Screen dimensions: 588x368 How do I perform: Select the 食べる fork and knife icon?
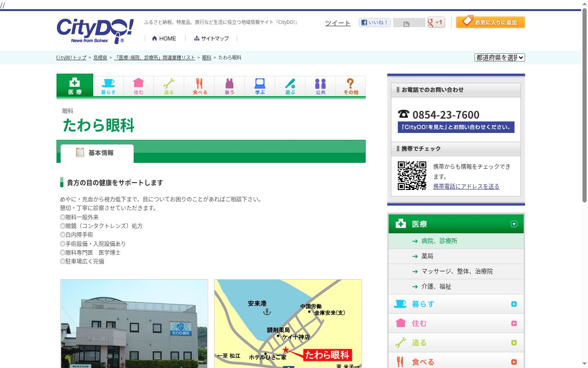tap(199, 86)
